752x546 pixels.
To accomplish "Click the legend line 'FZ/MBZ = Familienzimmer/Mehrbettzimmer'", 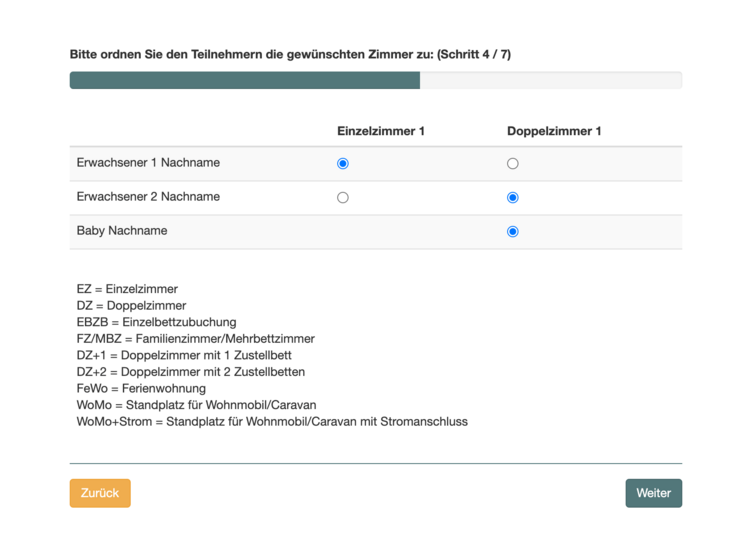I will click(196, 339).
